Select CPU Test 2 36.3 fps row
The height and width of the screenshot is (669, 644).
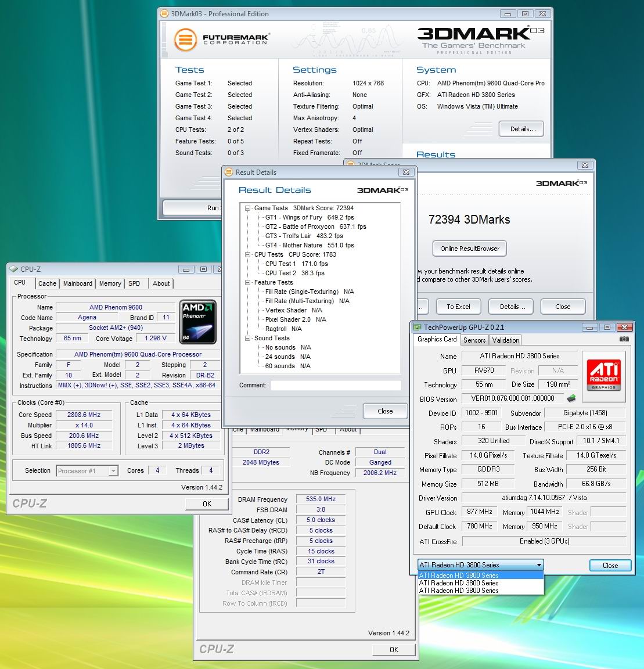[x=295, y=273]
